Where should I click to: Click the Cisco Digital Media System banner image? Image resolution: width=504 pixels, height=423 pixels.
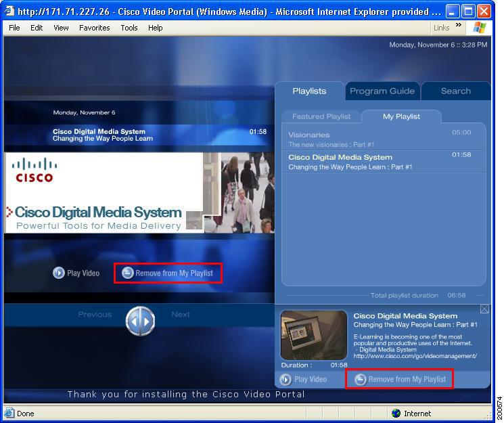(x=139, y=192)
